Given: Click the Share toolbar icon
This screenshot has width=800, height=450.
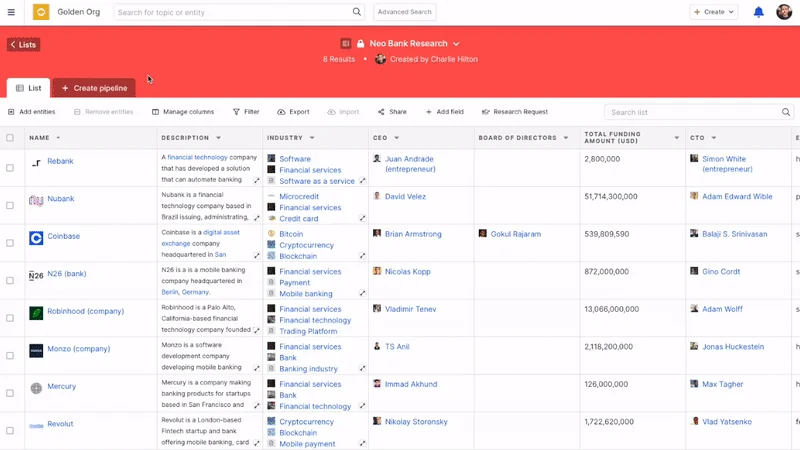Looking at the screenshot, I should point(379,112).
